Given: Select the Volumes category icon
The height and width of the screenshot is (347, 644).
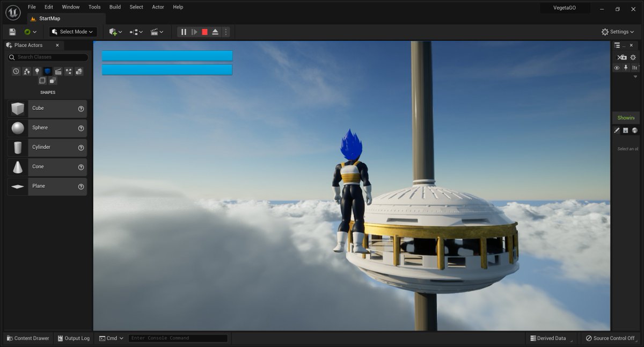Looking at the screenshot, I should pyautogui.click(x=42, y=81).
